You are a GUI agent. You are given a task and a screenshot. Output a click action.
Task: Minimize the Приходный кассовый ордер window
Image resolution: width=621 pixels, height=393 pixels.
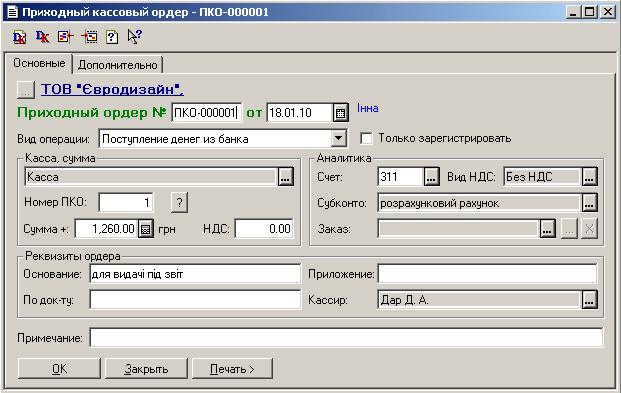point(573,12)
